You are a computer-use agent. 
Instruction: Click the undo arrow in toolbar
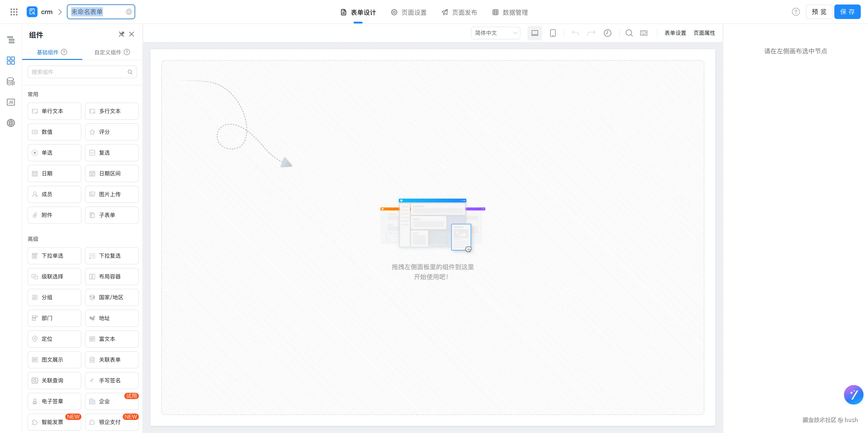pyautogui.click(x=575, y=33)
